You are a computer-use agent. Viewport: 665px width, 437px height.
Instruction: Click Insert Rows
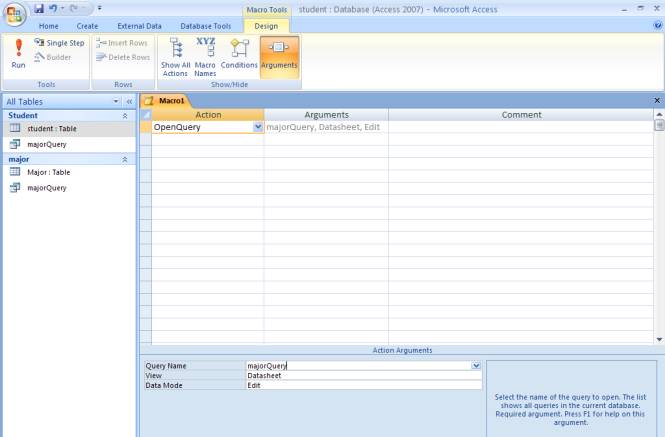(x=122, y=43)
